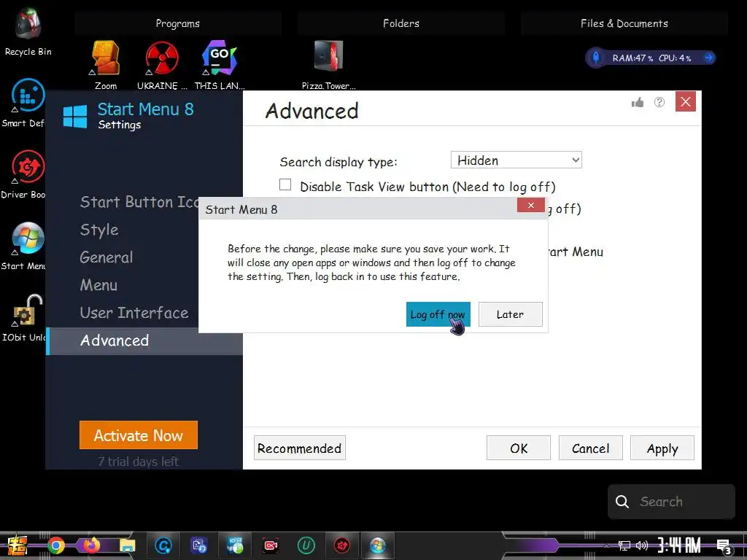Click the Files & Documents section header

tap(624, 23)
